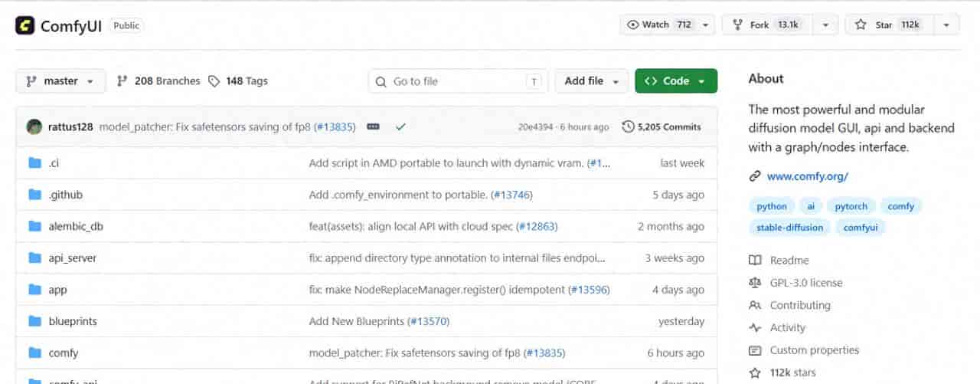Click the 'yesterday' timestamp for blueprints

click(x=681, y=321)
